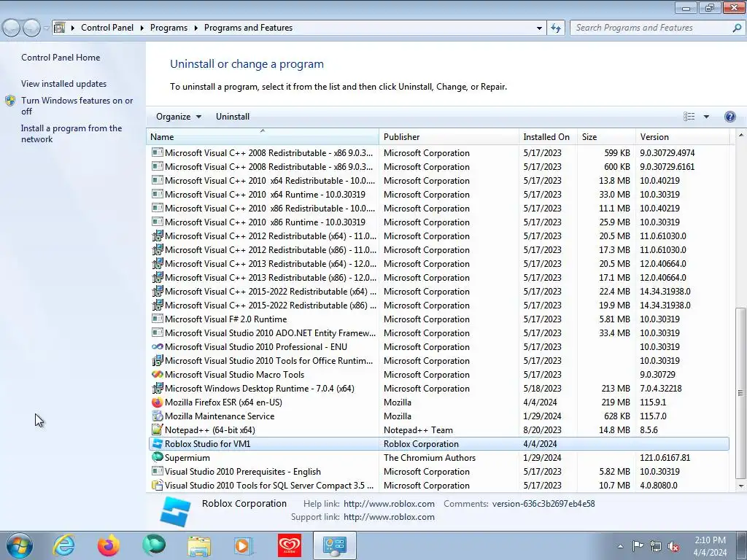Click the red heart taskbar icon

click(290, 545)
